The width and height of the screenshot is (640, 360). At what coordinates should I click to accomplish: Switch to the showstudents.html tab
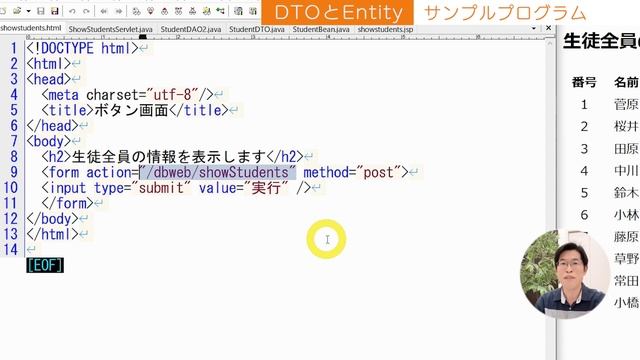point(31,28)
